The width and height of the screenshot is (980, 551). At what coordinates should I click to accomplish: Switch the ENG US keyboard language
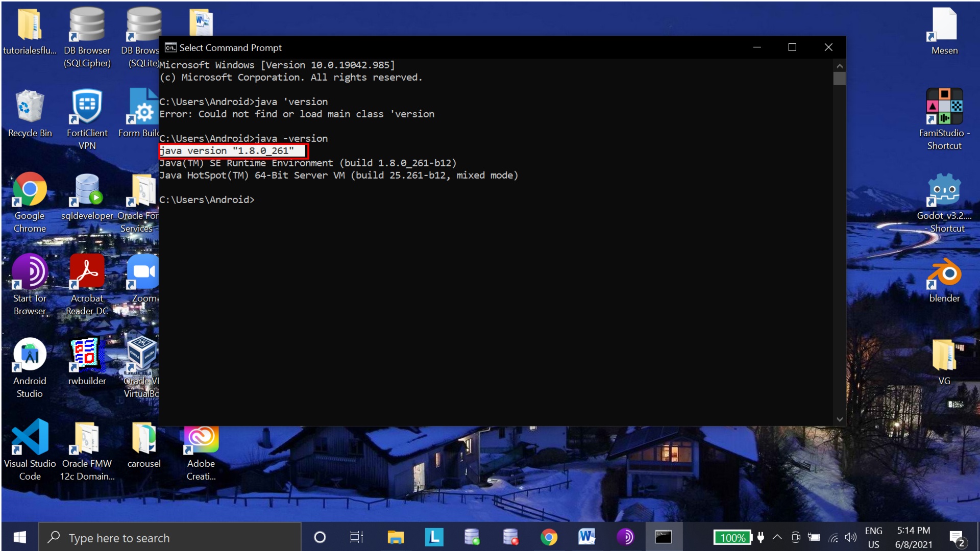click(874, 537)
